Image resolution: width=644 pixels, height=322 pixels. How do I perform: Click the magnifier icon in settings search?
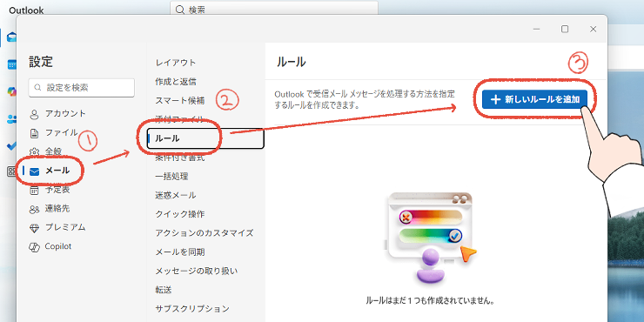(38, 88)
